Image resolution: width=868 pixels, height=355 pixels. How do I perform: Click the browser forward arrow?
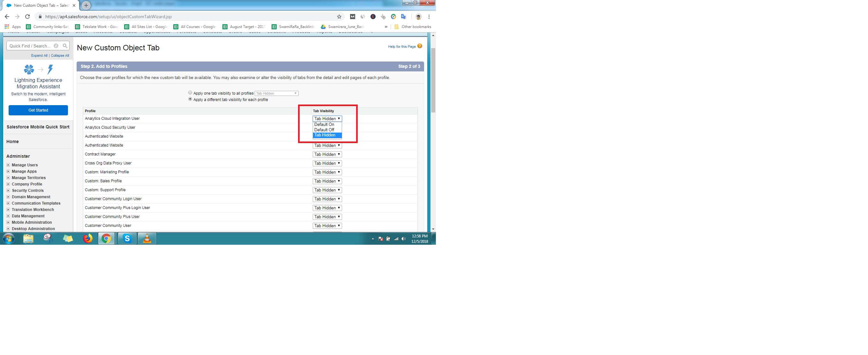17,17
